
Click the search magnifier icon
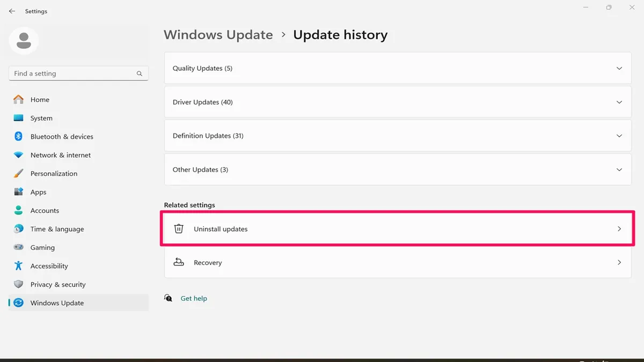140,73
